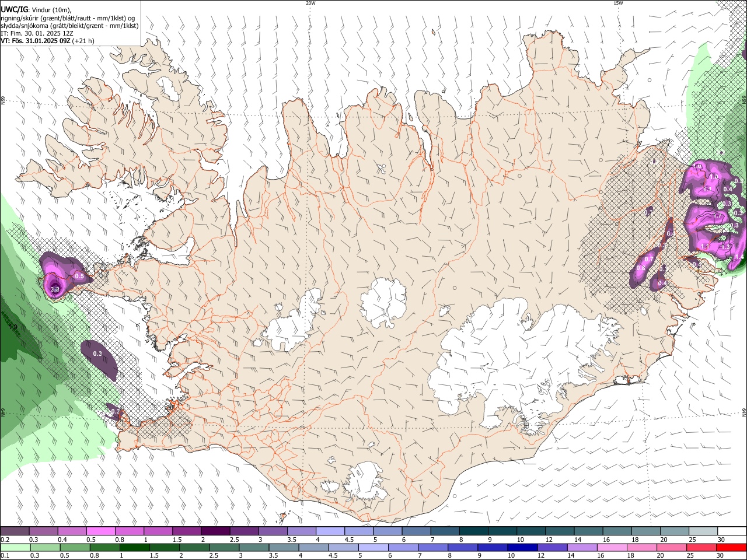Click the slate teal swatch between 14 and 16 on snow scale
This screenshot has height=560, width=747.
tap(589, 531)
